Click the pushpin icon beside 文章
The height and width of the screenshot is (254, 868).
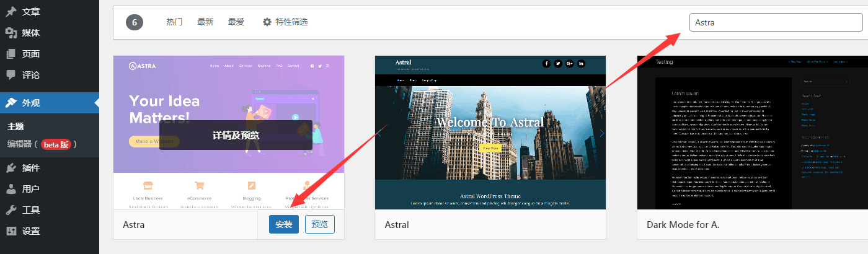11,12
